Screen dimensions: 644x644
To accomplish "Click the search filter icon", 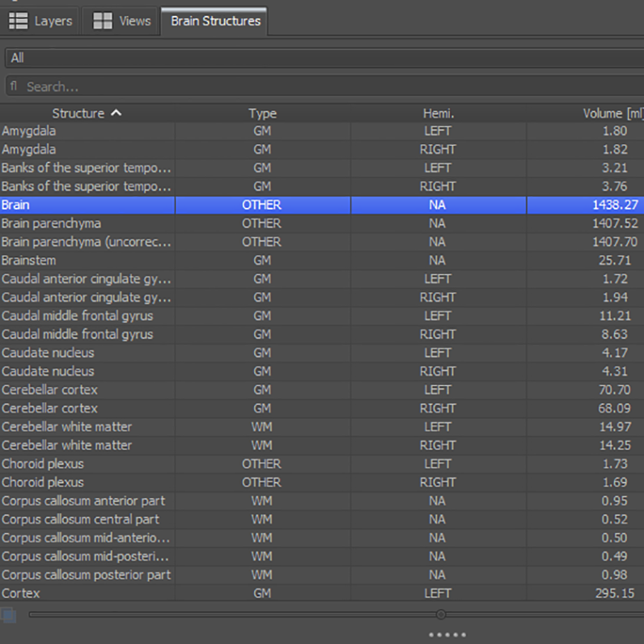I will point(14,87).
